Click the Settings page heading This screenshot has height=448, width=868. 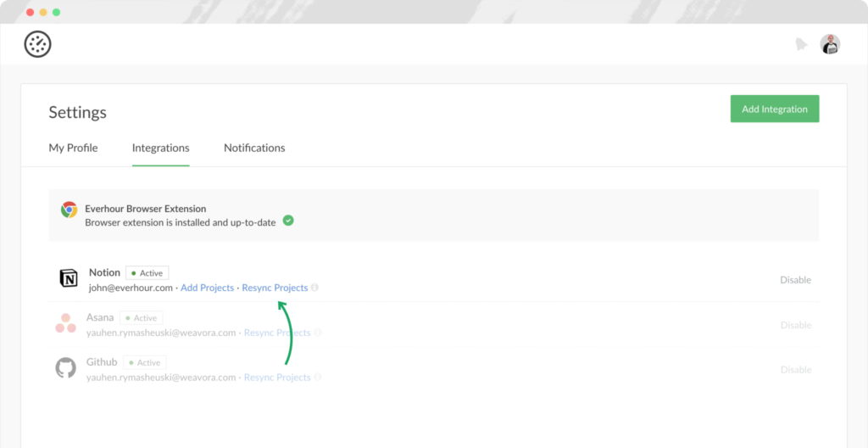(77, 113)
